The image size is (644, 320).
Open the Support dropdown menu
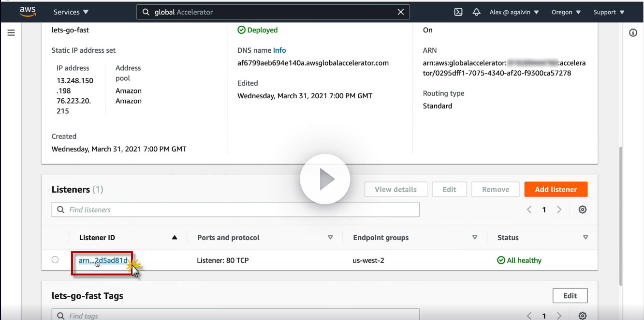coord(609,12)
